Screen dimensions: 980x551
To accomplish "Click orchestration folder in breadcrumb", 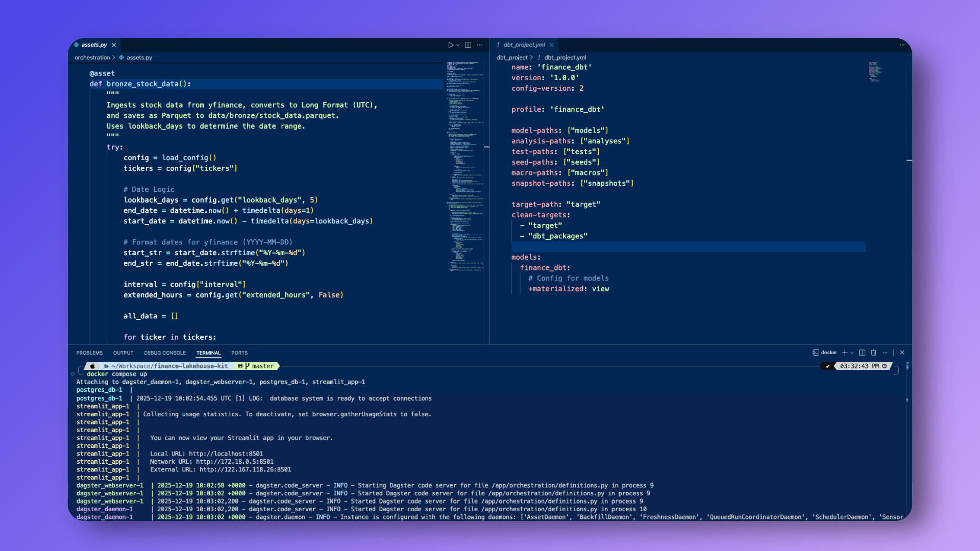I will point(92,58).
